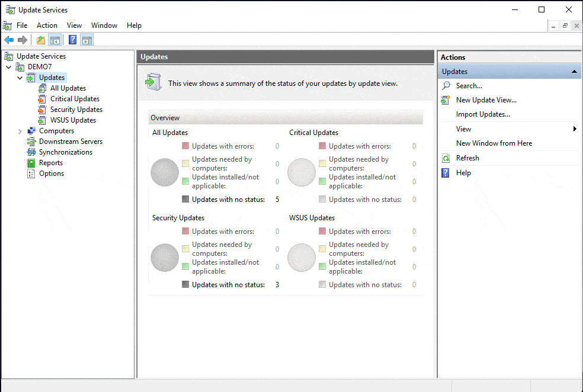Click the Up One Level folder icon

point(40,40)
